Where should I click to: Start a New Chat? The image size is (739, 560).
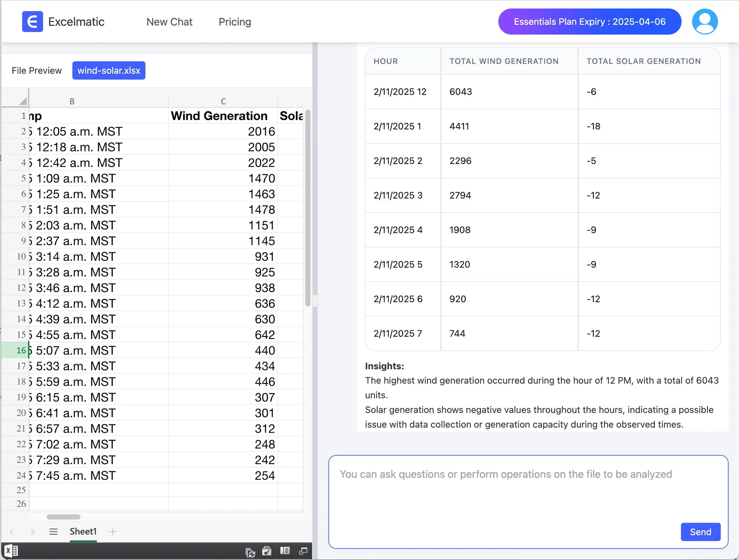169,22
